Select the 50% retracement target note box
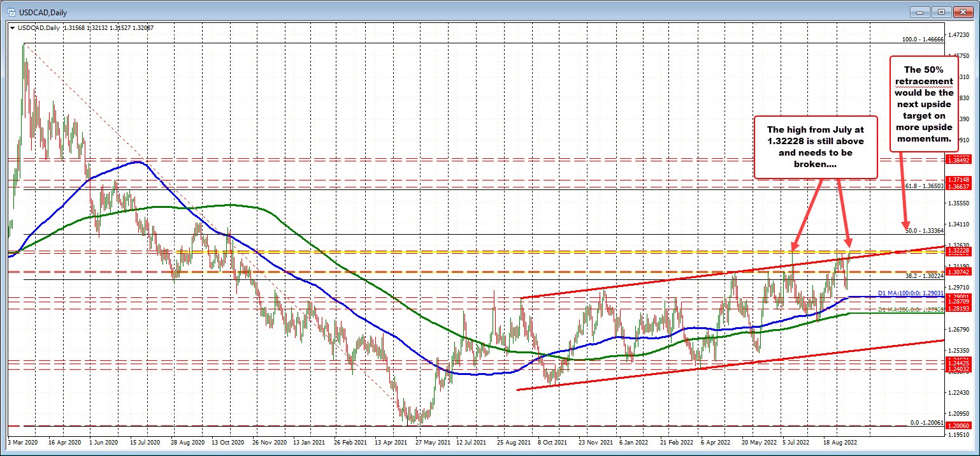The image size is (980, 456). 924,104
